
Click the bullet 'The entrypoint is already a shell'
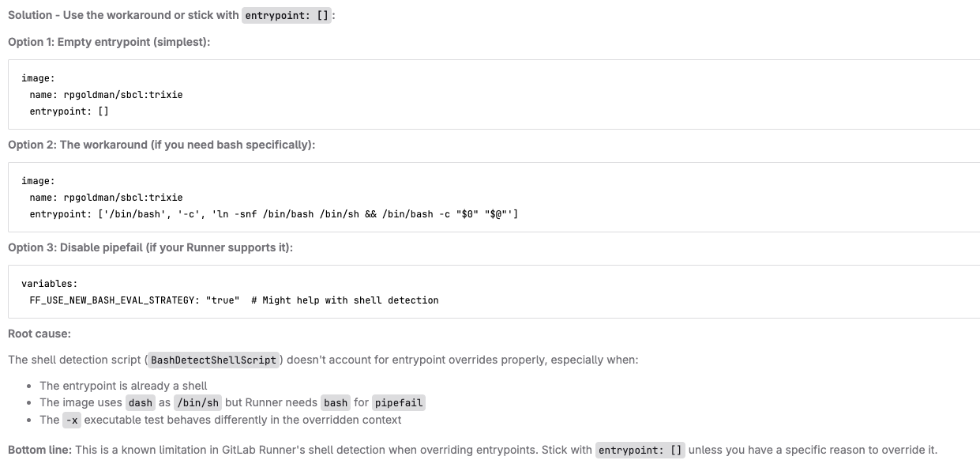point(123,386)
